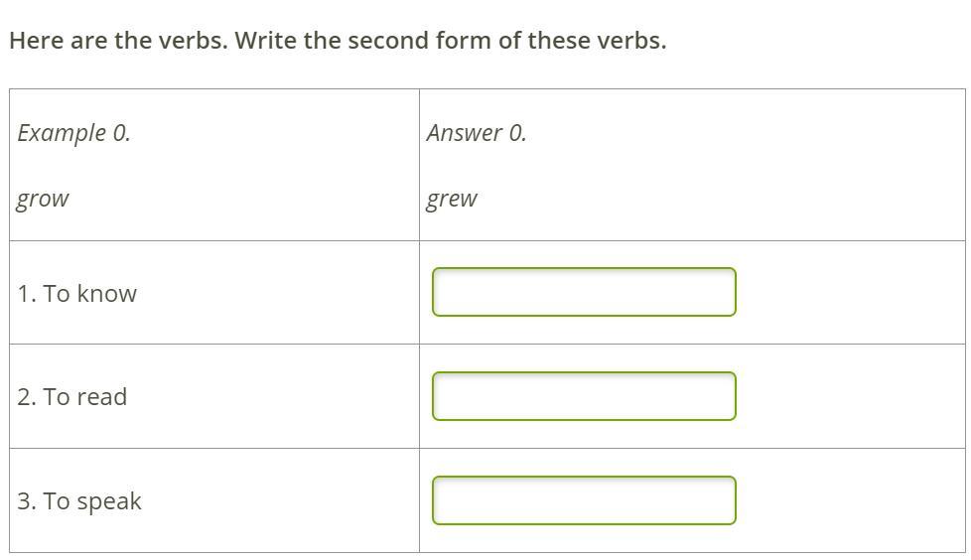Click the 'Answer 0.' label text
Screen dimensions: 971x560
tap(477, 133)
